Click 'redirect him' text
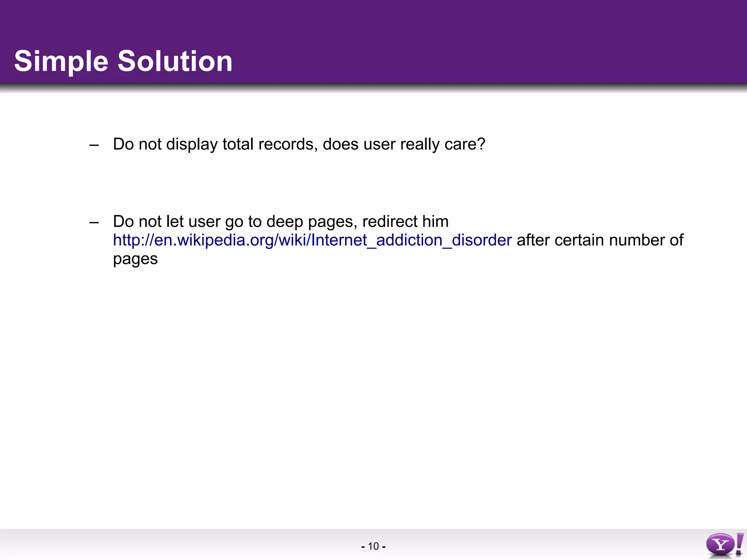This screenshot has height=560, width=747. tap(405, 222)
